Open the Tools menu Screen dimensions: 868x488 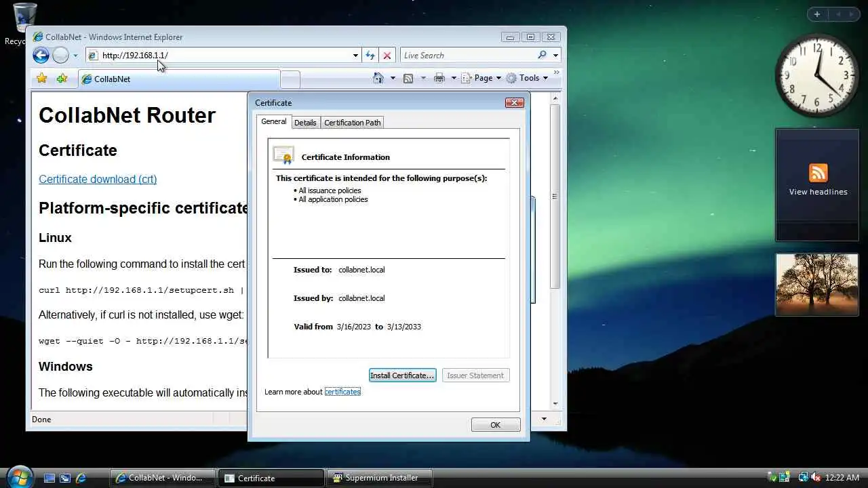tap(527, 78)
